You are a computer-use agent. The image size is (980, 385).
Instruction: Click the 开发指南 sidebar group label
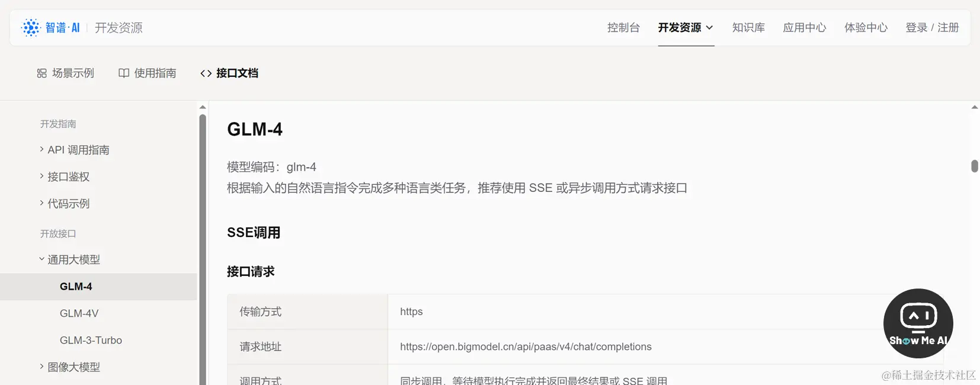click(x=58, y=124)
